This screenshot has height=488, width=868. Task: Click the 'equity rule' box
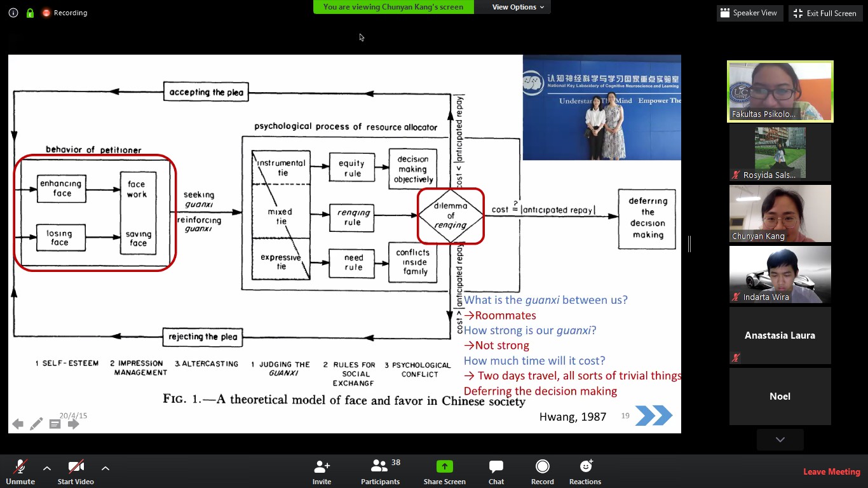point(351,168)
